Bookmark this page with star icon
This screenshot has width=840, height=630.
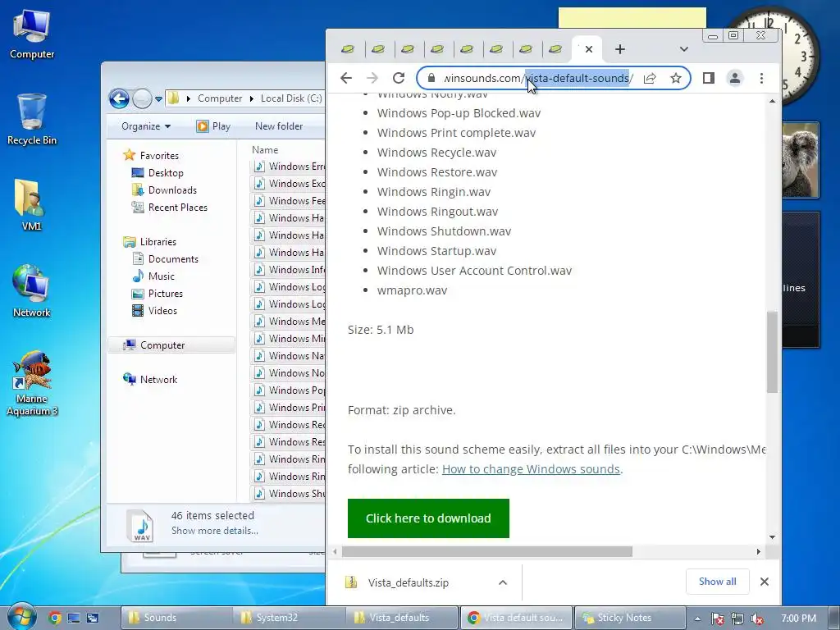pos(676,78)
